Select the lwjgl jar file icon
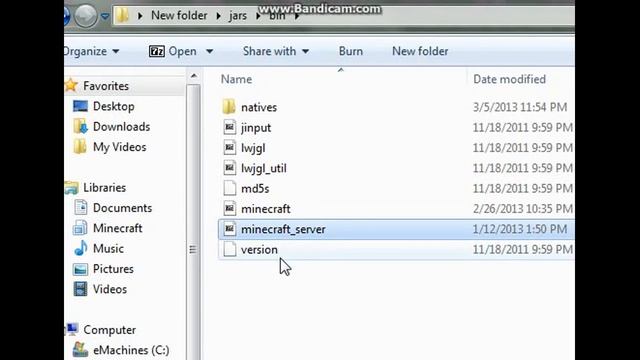640x360 pixels. (x=229, y=148)
